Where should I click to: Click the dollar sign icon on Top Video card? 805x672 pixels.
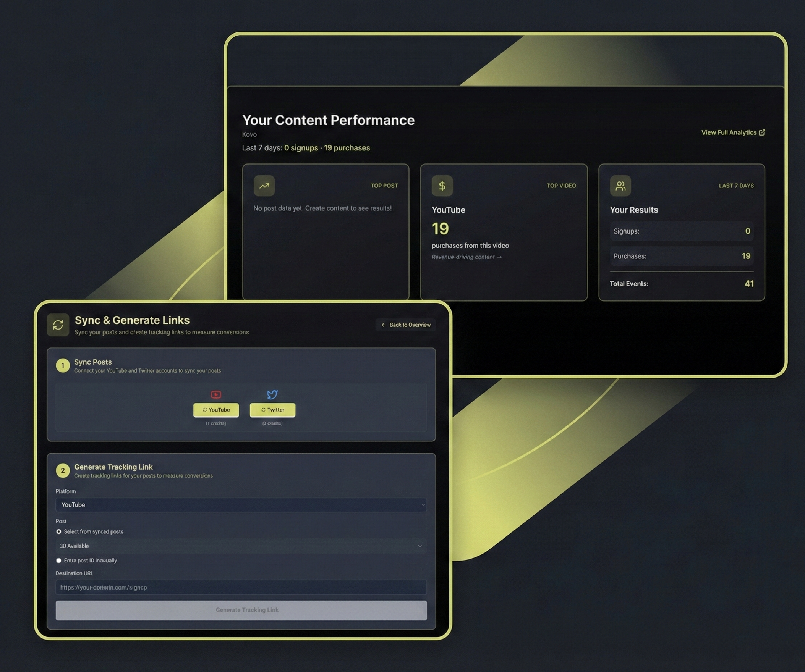(x=442, y=186)
